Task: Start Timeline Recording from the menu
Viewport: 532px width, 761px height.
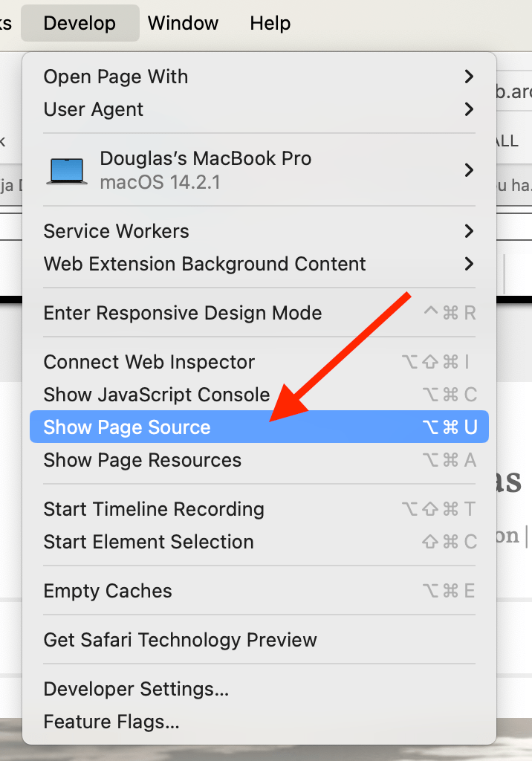Action: (x=154, y=509)
